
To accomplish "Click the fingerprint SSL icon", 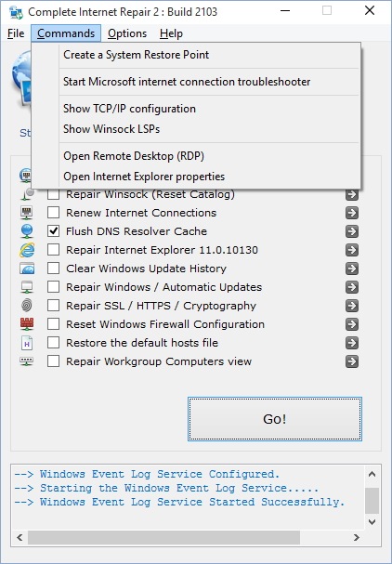I will coord(27,306).
